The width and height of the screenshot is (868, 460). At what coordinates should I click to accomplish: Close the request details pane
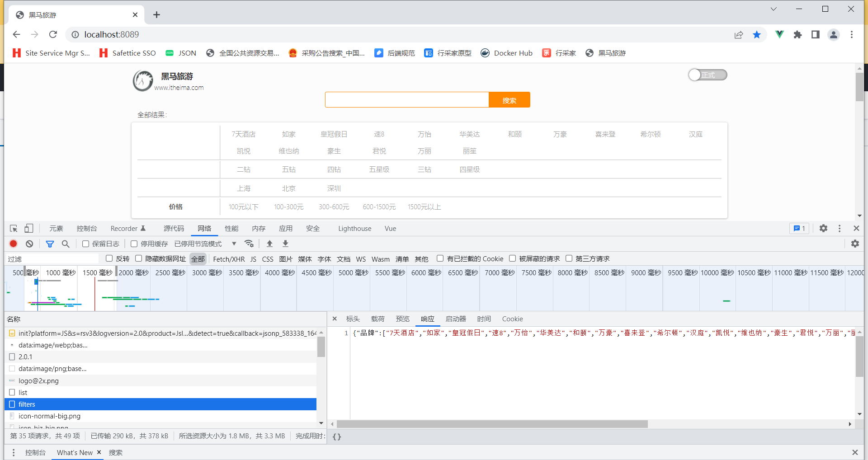click(x=335, y=319)
